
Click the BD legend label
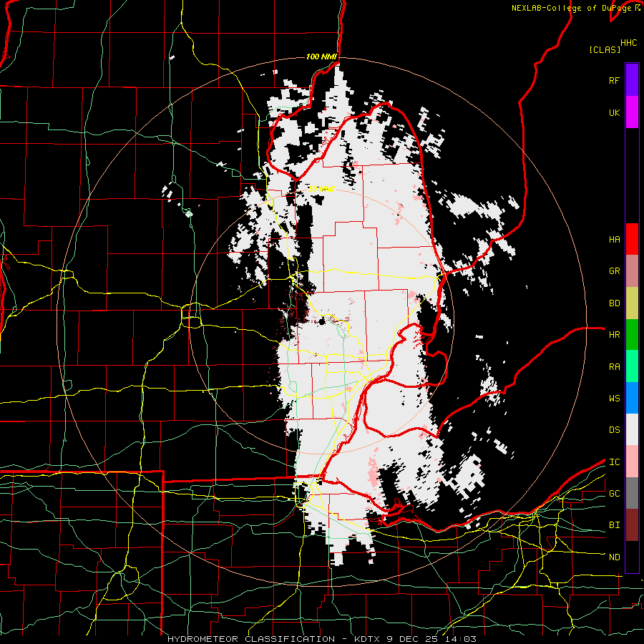pos(614,303)
